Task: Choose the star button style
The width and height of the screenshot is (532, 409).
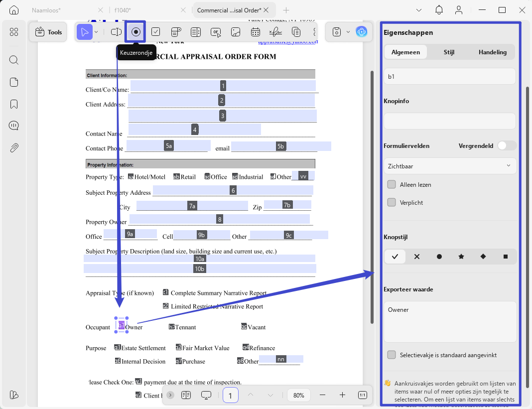Action: click(x=461, y=257)
